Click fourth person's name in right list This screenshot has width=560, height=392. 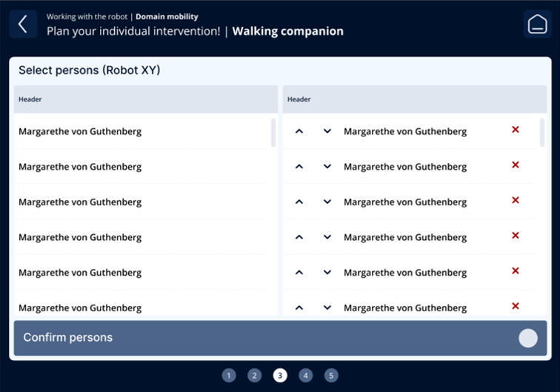pos(405,238)
